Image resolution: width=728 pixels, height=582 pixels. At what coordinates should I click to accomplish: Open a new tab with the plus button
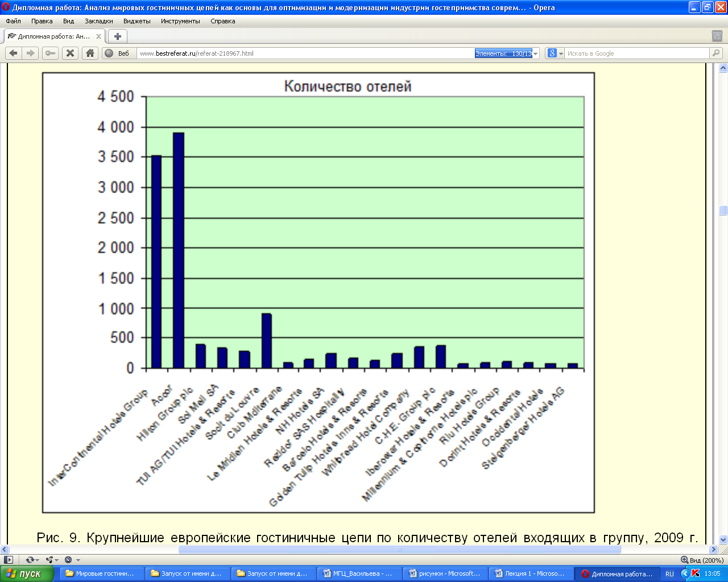pos(118,36)
